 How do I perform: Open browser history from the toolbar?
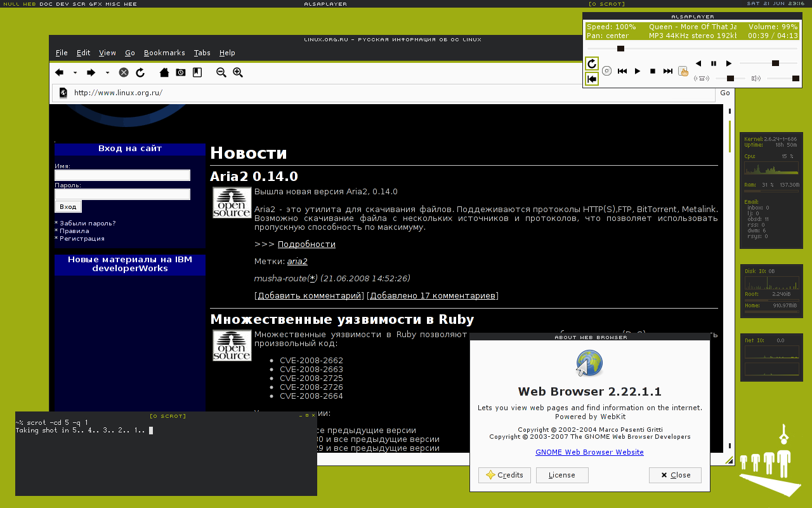tap(181, 72)
